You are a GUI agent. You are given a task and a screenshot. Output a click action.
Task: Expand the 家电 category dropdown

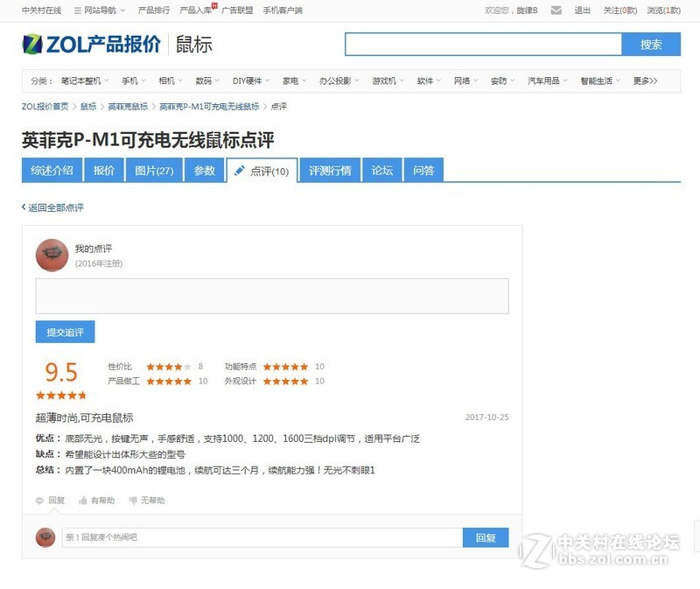[294, 81]
